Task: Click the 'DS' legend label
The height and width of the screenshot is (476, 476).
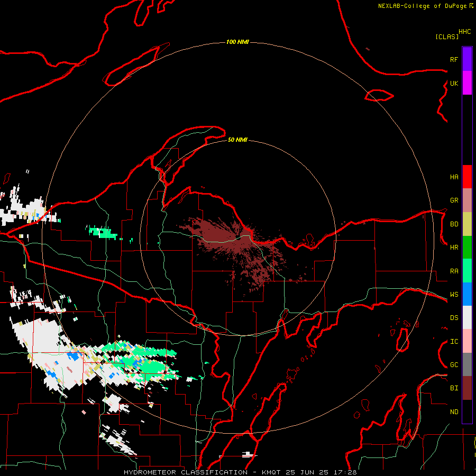Action: [x=454, y=318]
